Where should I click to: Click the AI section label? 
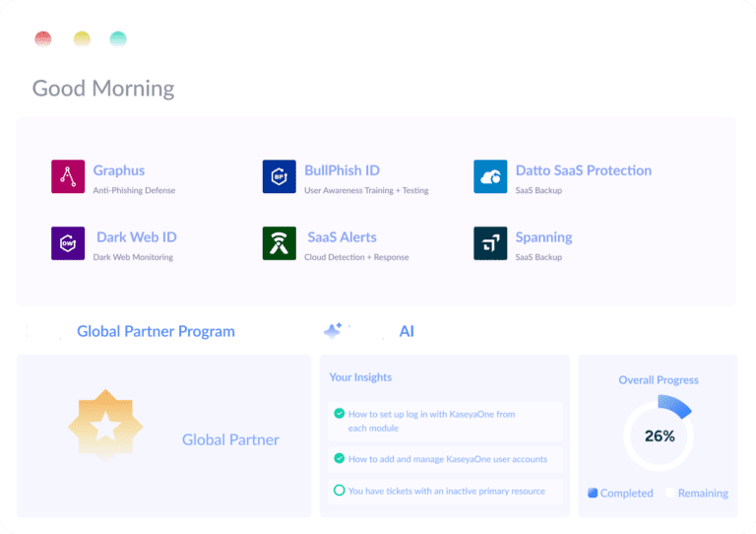pyautogui.click(x=407, y=331)
